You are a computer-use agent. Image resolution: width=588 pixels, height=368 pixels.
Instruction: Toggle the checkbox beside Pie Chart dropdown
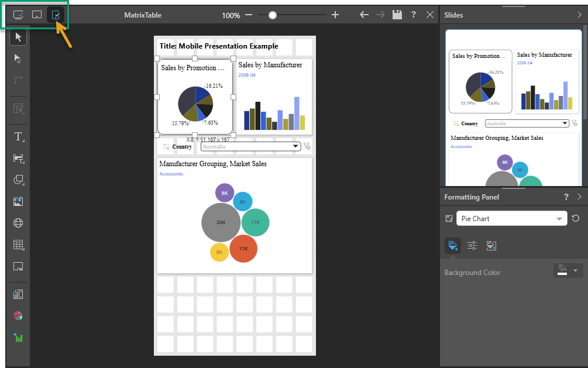449,219
